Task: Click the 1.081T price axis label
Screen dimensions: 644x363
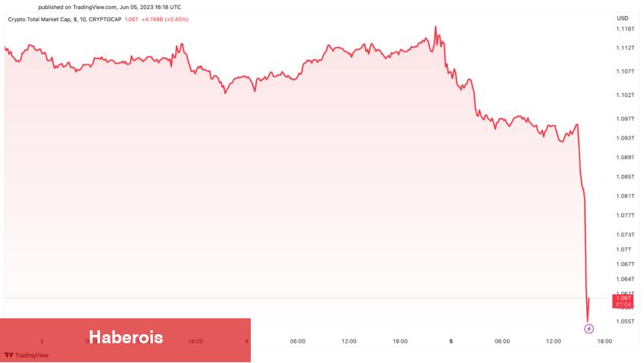Action: coord(625,196)
